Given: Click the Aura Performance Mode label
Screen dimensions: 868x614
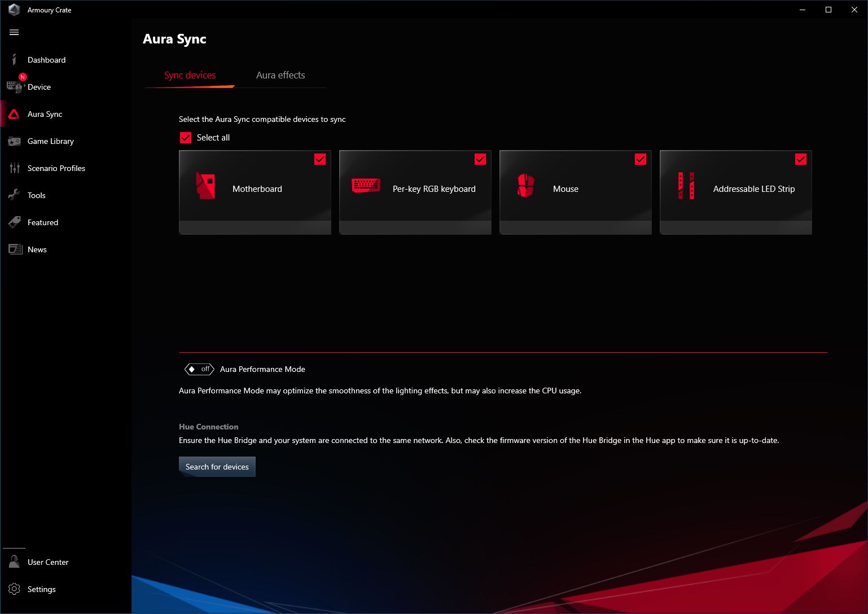Looking at the screenshot, I should pyautogui.click(x=262, y=369).
